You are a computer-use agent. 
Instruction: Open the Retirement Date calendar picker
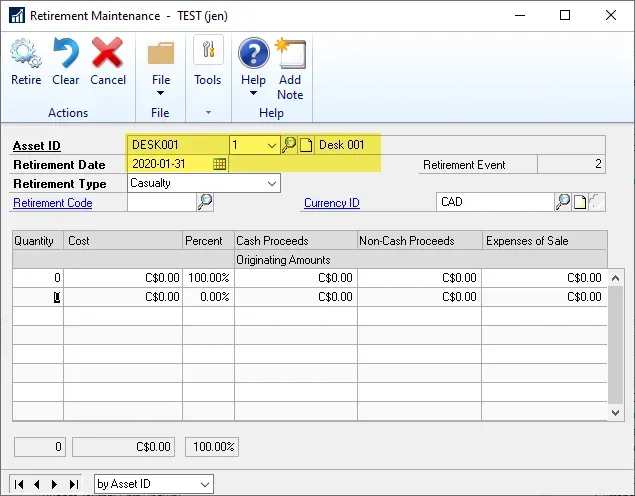pyautogui.click(x=219, y=164)
